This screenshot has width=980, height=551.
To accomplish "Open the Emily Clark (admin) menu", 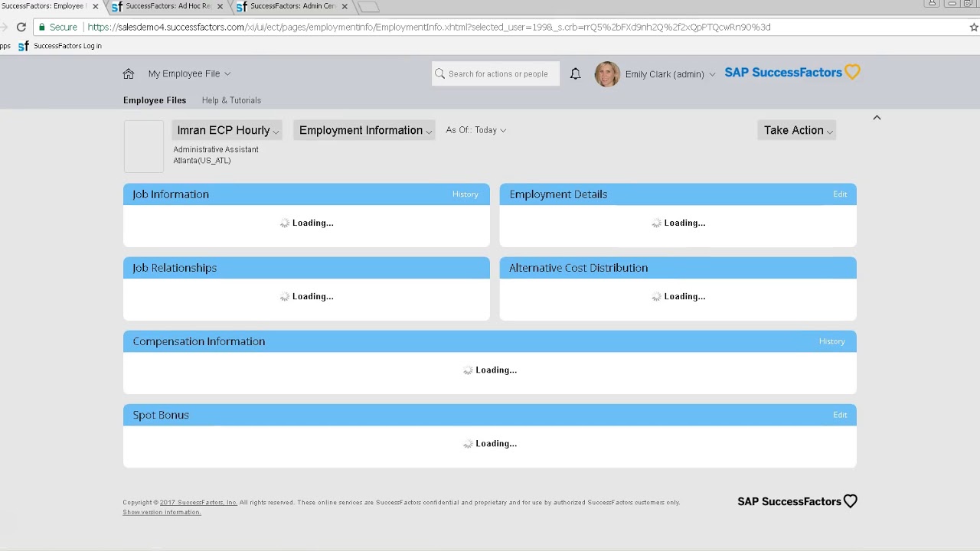I will coord(670,74).
